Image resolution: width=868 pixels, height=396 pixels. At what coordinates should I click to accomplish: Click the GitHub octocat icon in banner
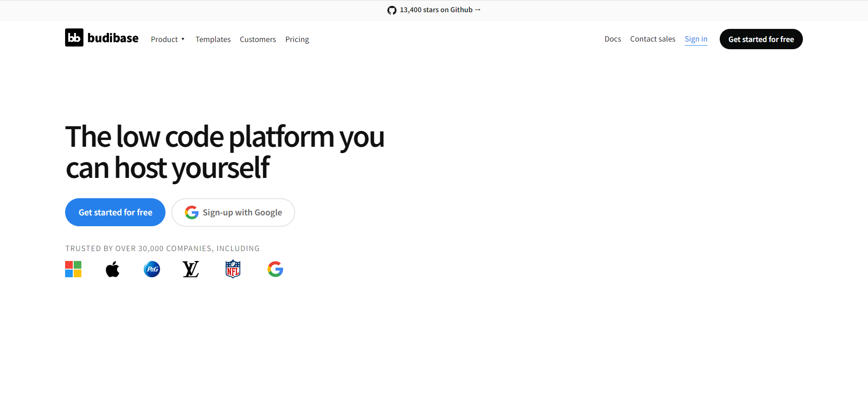pyautogui.click(x=392, y=10)
